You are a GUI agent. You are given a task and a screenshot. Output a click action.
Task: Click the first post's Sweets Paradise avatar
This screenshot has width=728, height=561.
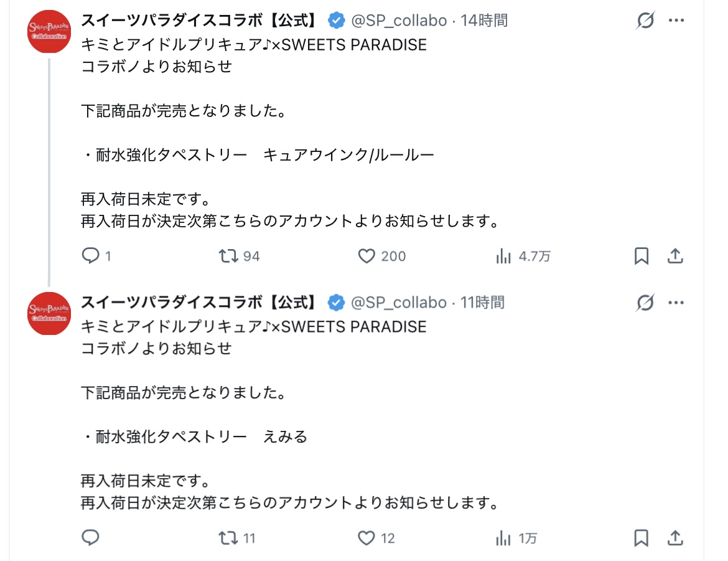point(49,32)
